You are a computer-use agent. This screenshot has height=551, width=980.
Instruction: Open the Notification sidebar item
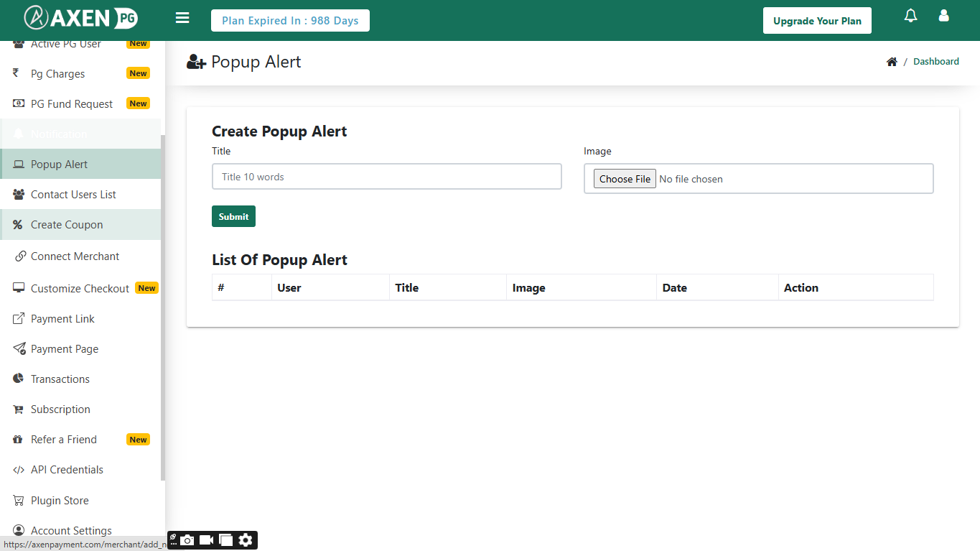[x=80, y=134]
